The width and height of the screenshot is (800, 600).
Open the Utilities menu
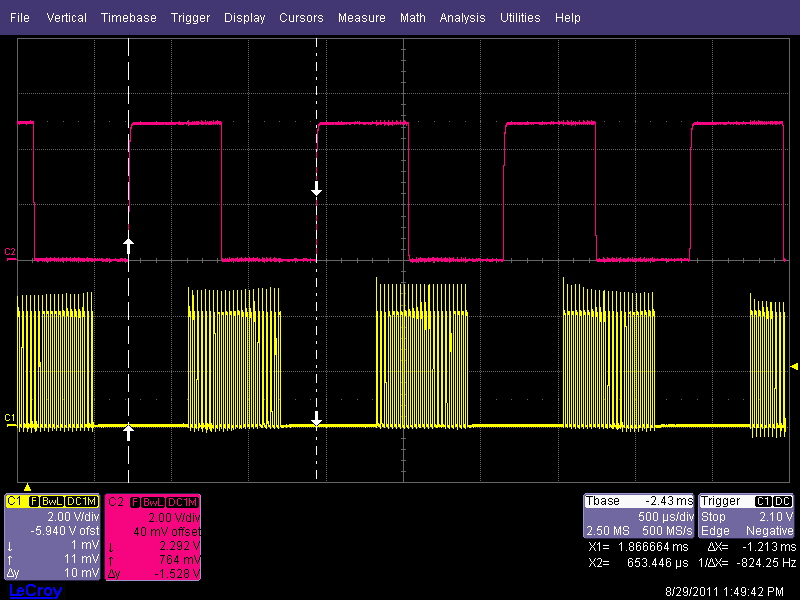520,17
